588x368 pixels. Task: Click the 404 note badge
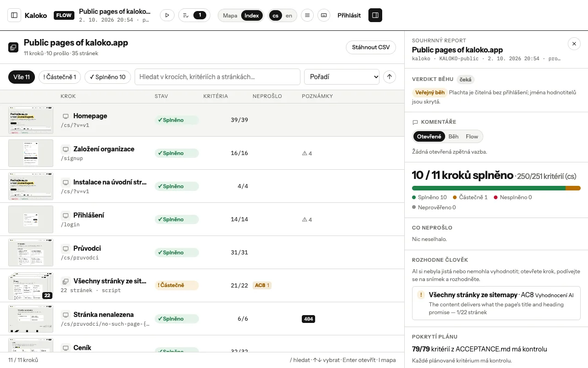coord(308,319)
